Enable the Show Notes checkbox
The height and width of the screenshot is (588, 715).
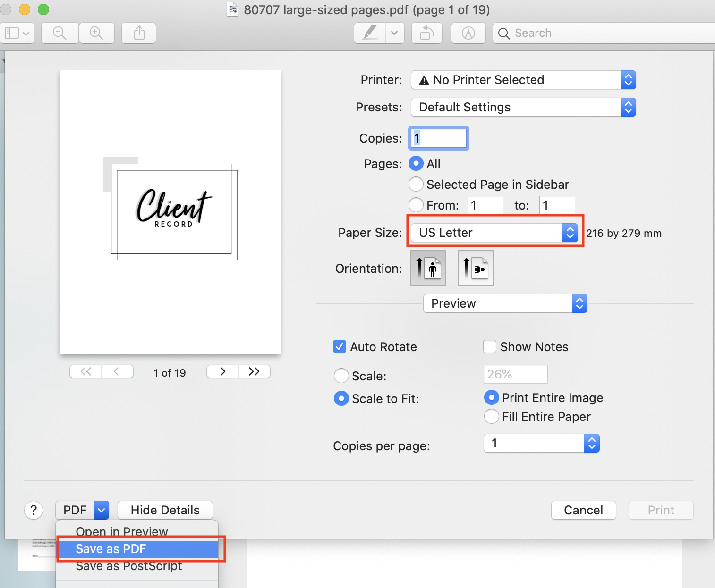(490, 347)
